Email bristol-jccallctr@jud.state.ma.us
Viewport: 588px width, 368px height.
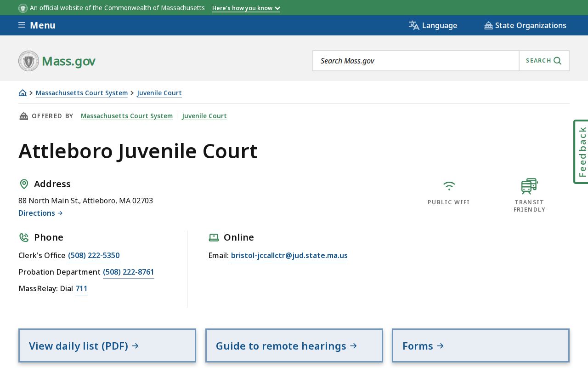289,256
